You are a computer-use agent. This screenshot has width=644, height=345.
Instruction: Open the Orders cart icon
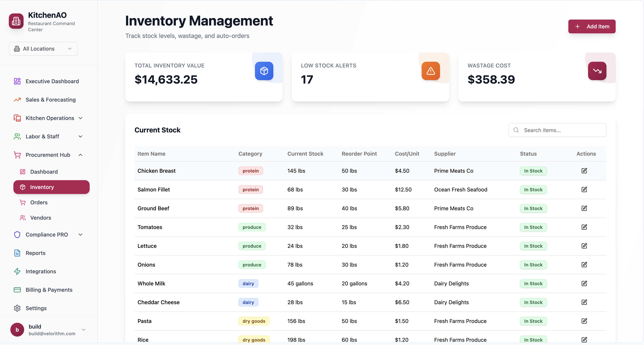coord(23,202)
